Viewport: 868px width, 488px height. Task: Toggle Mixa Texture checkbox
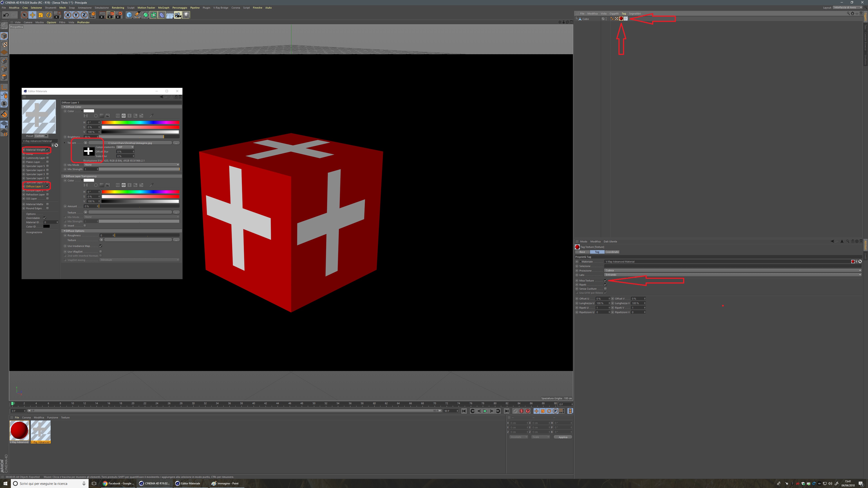tap(606, 281)
